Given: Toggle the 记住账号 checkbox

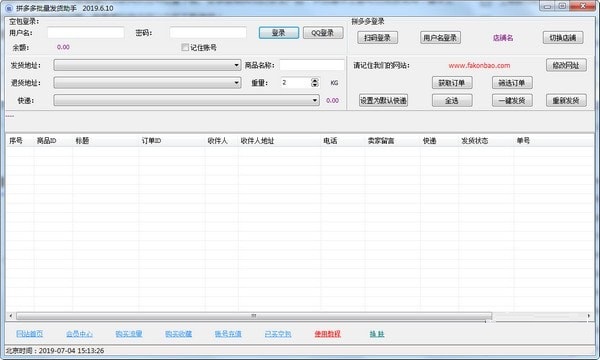Looking at the screenshot, I should [x=185, y=47].
